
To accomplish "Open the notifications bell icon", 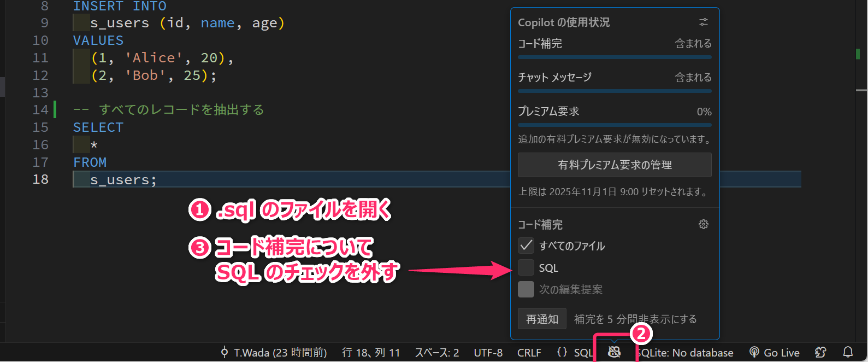I will pos(848,352).
